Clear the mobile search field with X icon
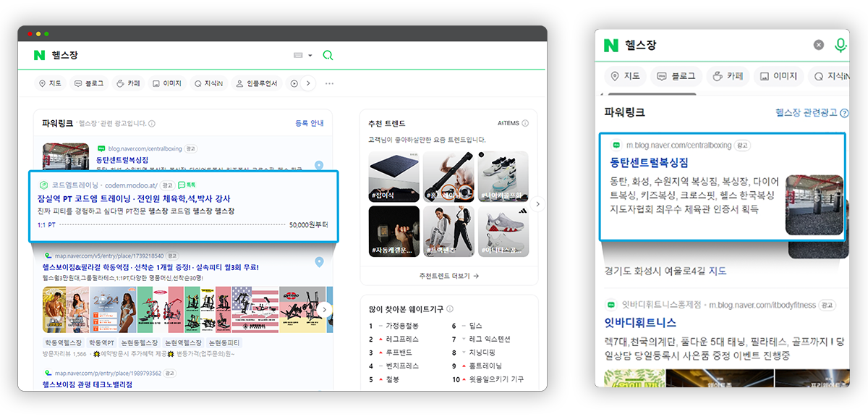The image size is (868, 417). pyautogui.click(x=819, y=45)
